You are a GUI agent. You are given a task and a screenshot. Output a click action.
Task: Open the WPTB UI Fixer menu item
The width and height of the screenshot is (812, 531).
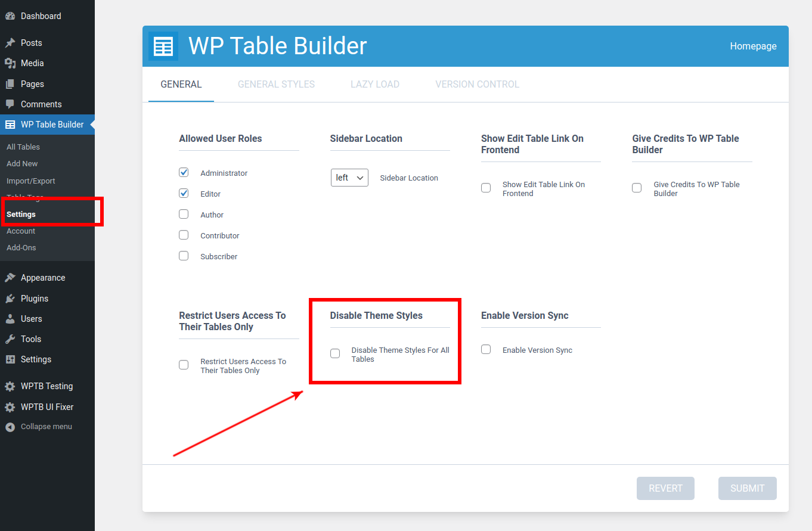pyautogui.click(x=47, y=407)
